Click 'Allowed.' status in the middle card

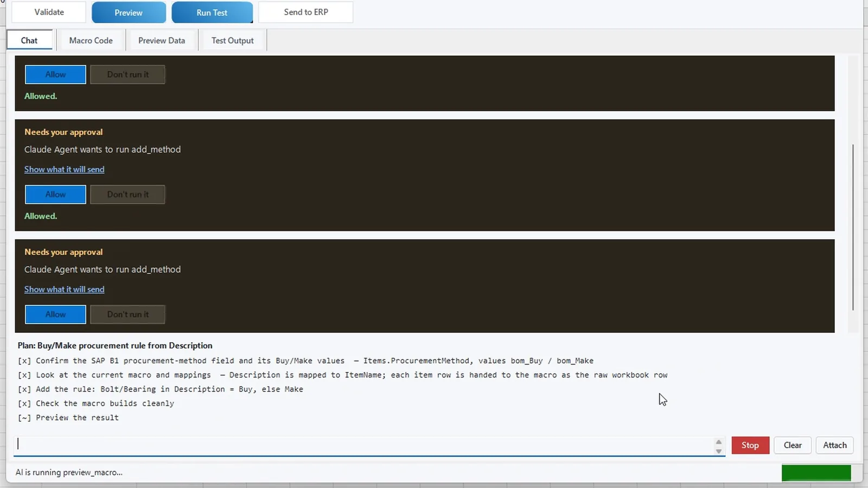(x=41, y=216)
